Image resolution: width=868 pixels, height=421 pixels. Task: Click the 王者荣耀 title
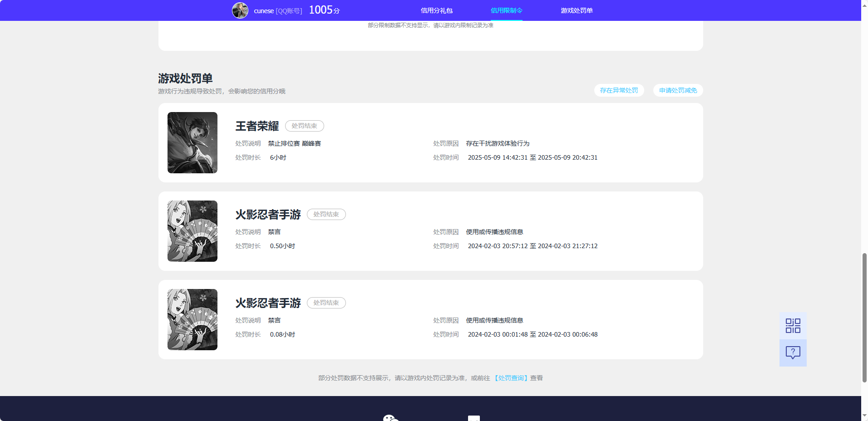[x=257, y=126]
